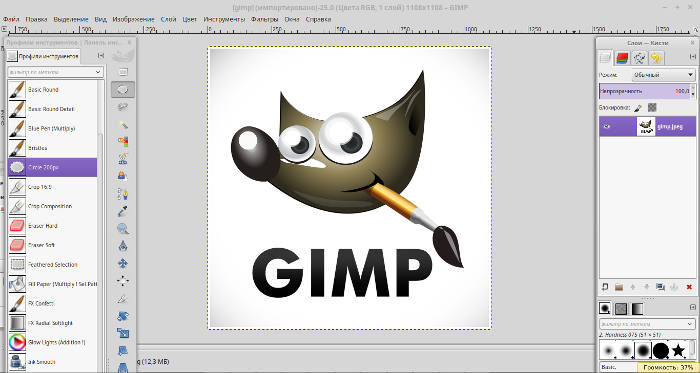Select the Foreground Select tool
Viewport: 700px width, 373px height.
point(123,176)
